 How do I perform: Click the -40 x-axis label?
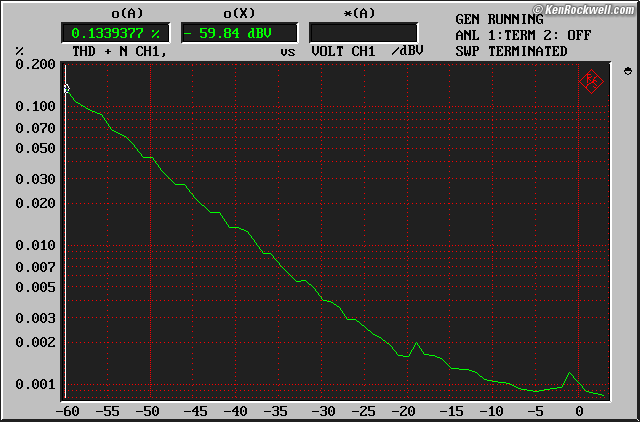click(x=235, y=411)
